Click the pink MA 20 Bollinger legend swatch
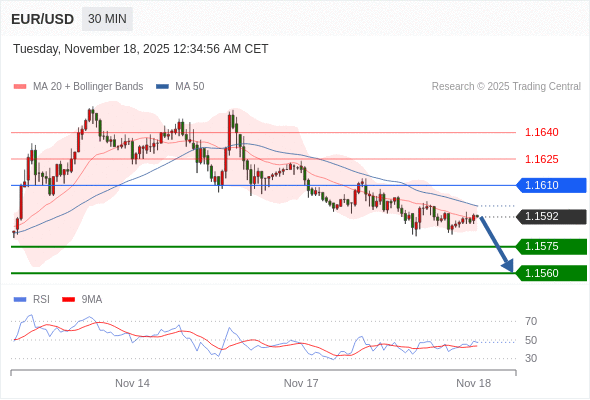This screenshot has height=400, width=590. 20,87
